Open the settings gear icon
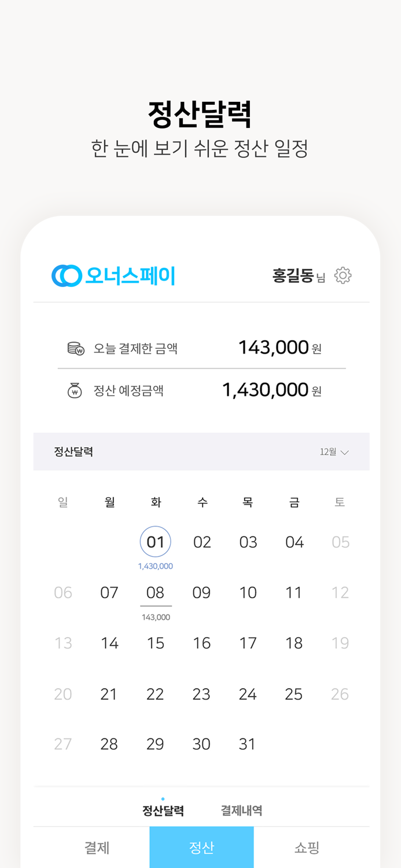Screen dimensions: 401x868 [343, 275]
